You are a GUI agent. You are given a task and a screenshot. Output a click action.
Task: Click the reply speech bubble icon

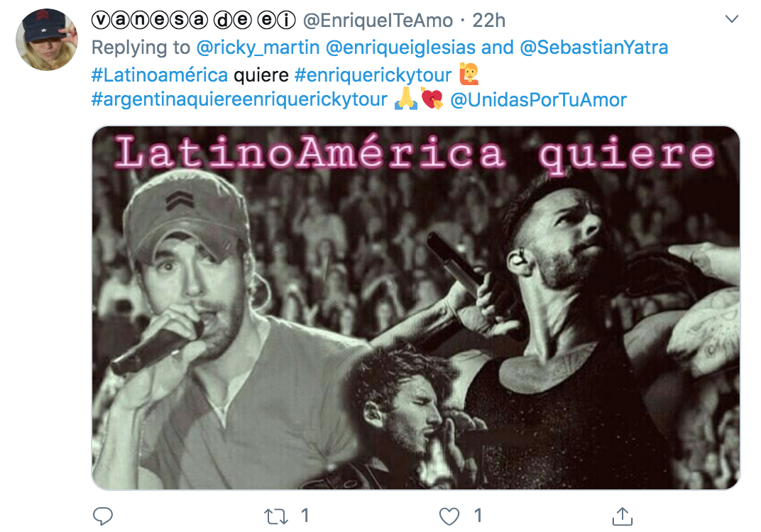click(x=102, y=516)
